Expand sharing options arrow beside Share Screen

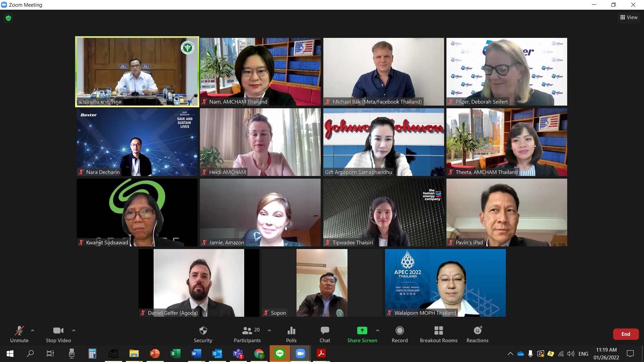click(378, 330)
